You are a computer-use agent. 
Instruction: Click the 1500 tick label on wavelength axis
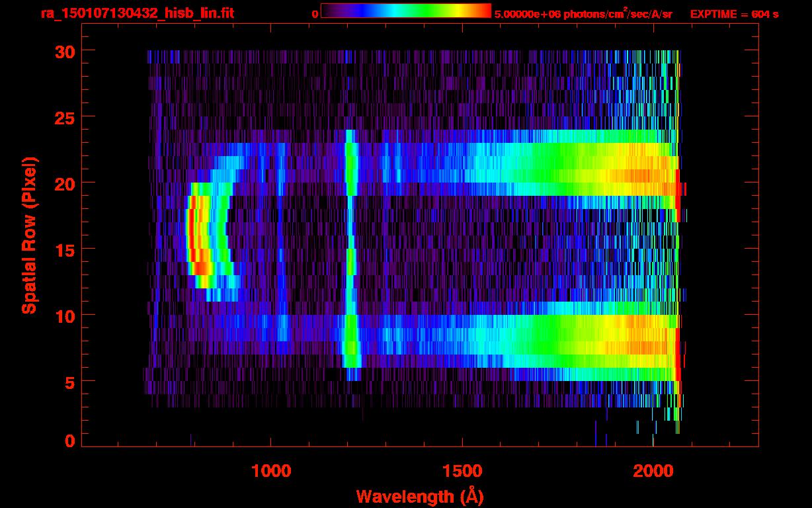coord(462,470)
